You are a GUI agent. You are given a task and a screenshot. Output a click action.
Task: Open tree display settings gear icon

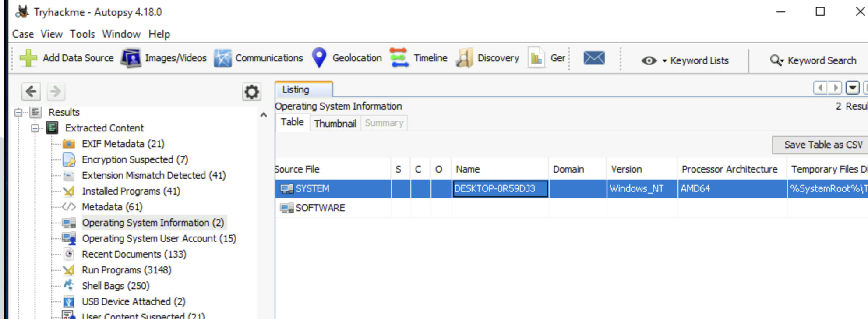(251, 92)
